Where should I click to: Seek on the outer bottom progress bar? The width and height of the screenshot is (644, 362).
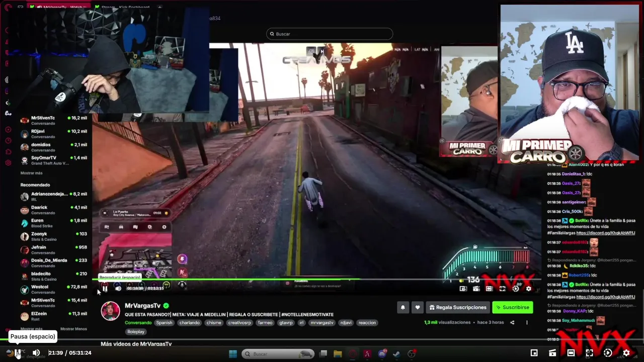tap(322, 340)
